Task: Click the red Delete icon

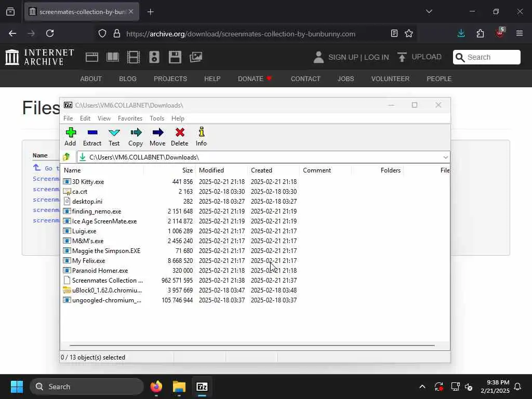Action: pos(179,137)
